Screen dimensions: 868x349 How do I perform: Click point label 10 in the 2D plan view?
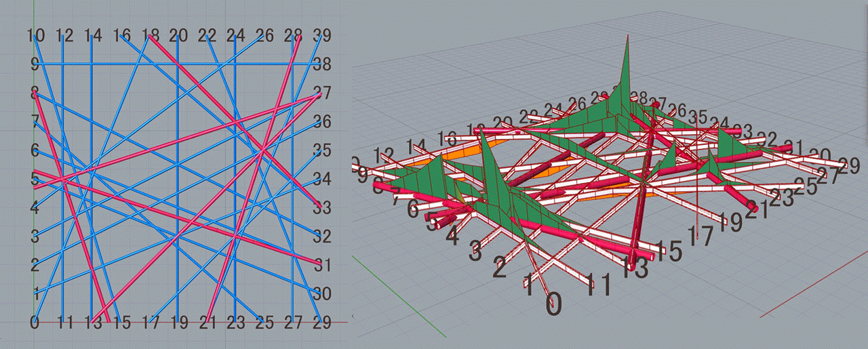(x=35, y=35)
